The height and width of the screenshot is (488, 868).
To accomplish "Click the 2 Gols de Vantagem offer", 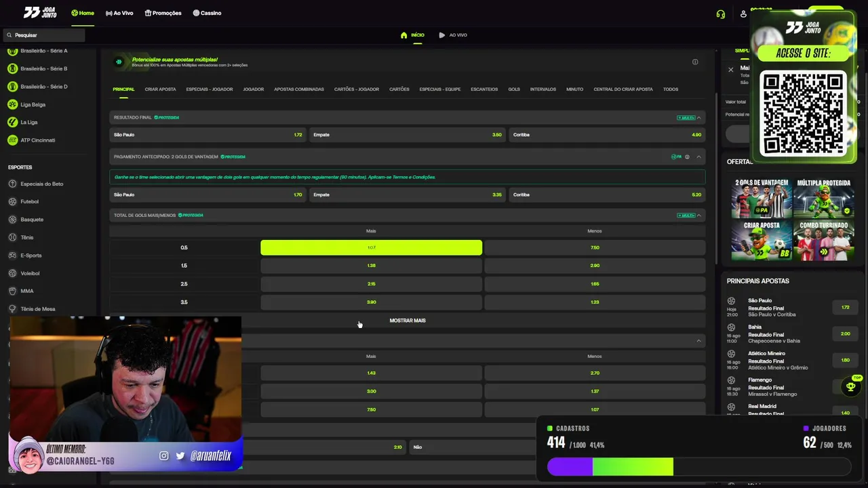I will (762, 199).
